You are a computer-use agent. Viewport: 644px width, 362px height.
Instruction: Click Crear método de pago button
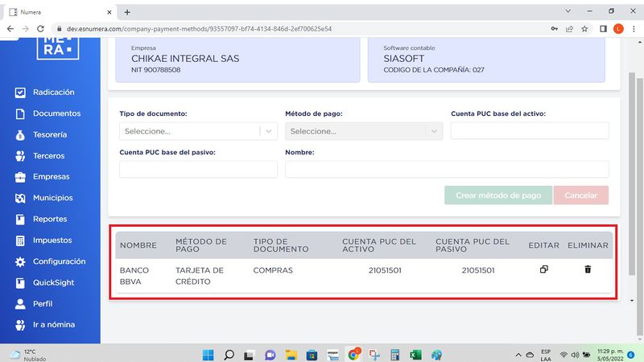pyautogui.click(x=498, y=195)
